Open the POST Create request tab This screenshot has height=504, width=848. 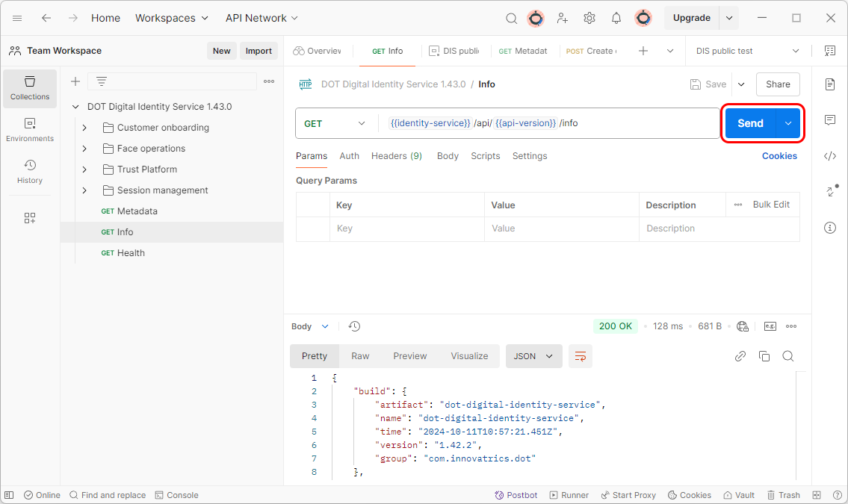coord(591,51)
